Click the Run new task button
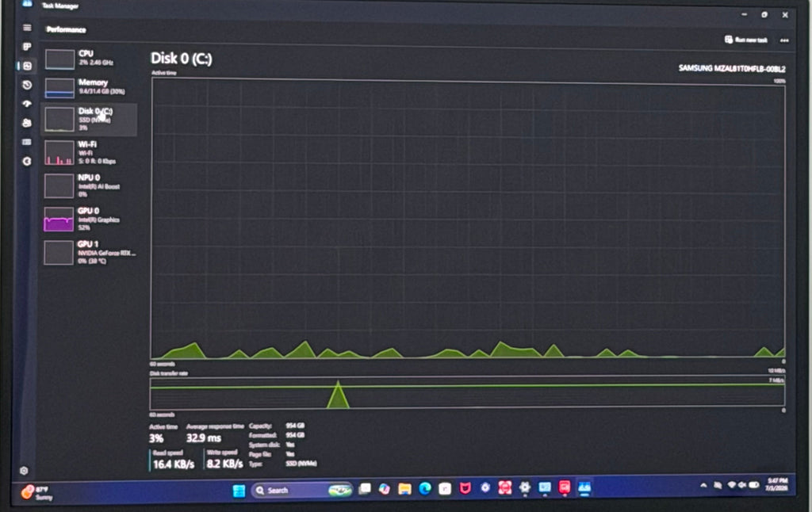This screenshot has width=812, height=512. click(745, 40)
